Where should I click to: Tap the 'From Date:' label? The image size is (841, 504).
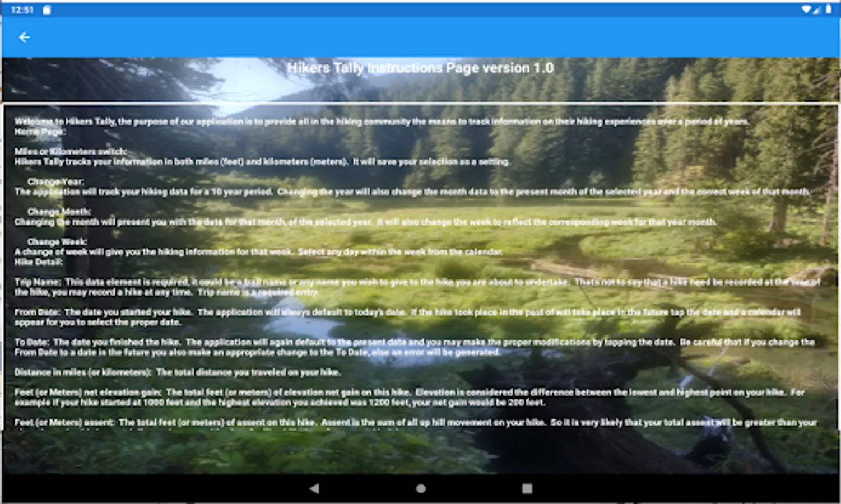tap(38, 312)
